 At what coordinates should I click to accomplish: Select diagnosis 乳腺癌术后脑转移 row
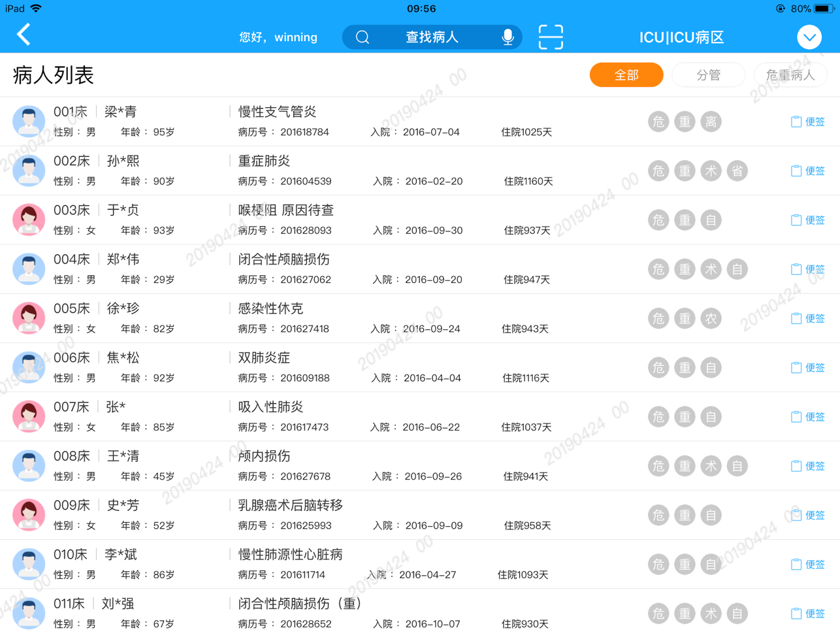pos(291,505)
